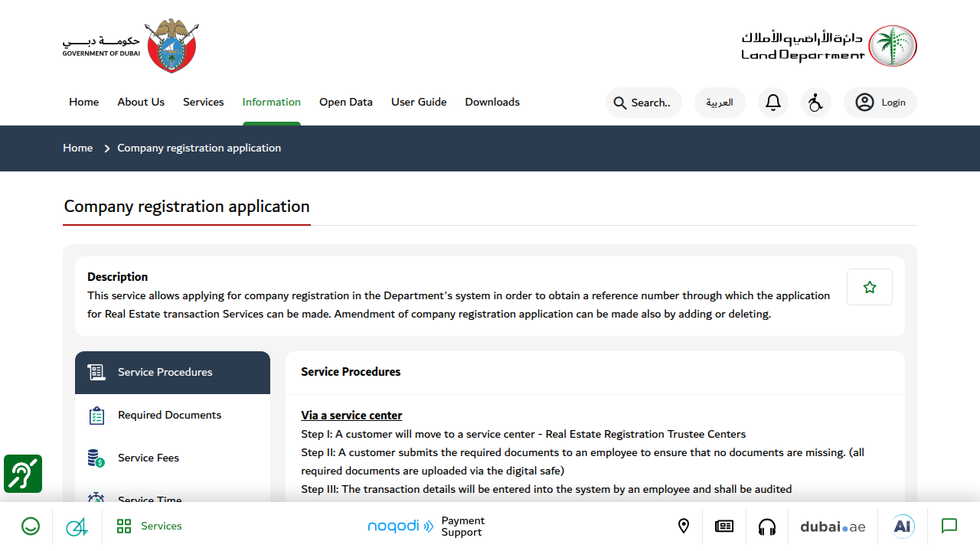Image resolution: width=980 pixels, height=551 pixels.
Task: Open the About Us menu
Action: point(141,103)
